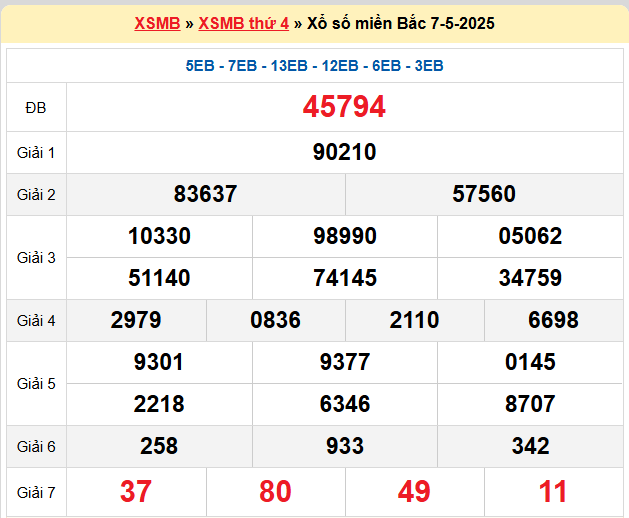Click the Giải 3 number 51140
The height and width of the screenshot is (518, 629).
[x=159, y=278]
